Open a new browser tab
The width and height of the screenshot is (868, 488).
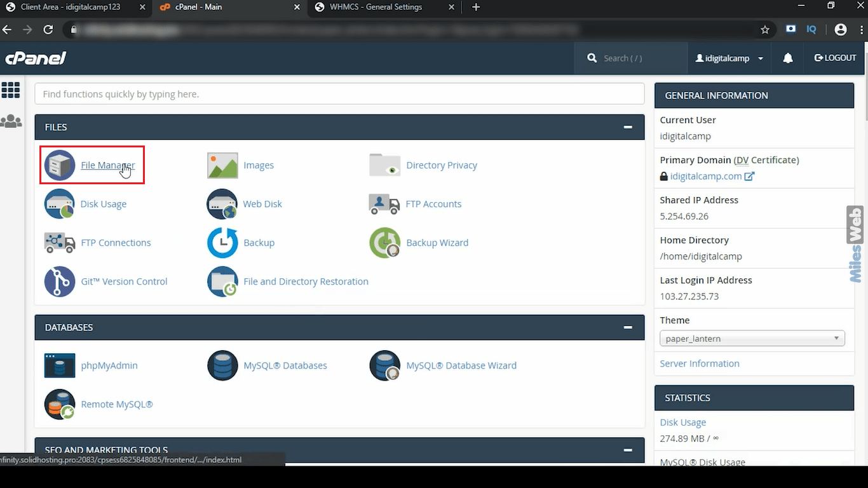click(x=476, y=7)
